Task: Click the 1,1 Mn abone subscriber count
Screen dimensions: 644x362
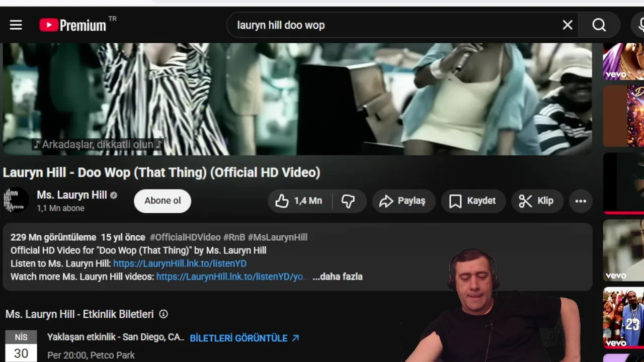Action: 60,208
